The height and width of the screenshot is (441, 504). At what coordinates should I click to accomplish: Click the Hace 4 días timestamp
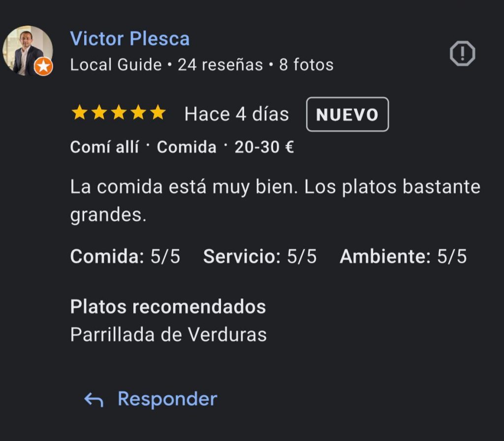coord(236,114)
